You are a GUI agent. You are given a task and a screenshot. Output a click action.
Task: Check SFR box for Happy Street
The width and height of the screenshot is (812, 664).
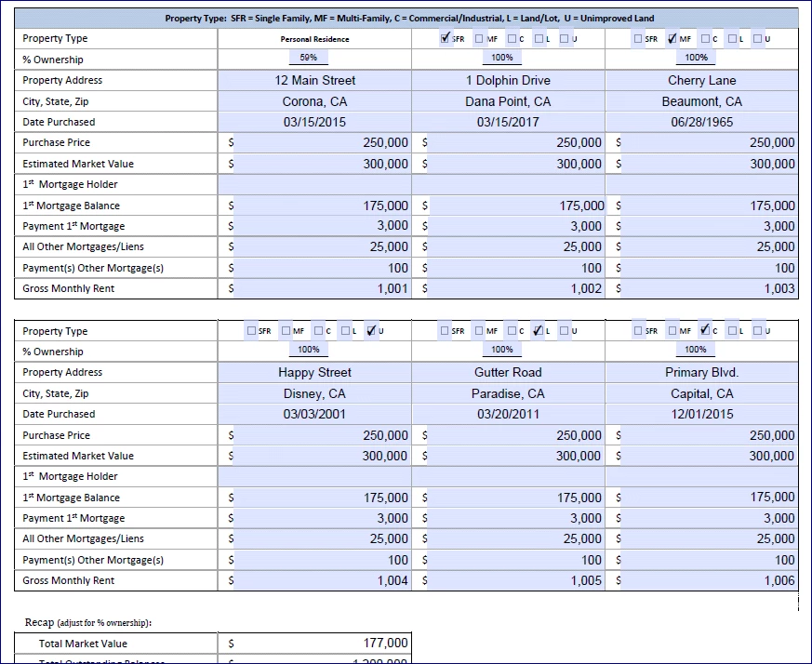(x=252, y=330)
